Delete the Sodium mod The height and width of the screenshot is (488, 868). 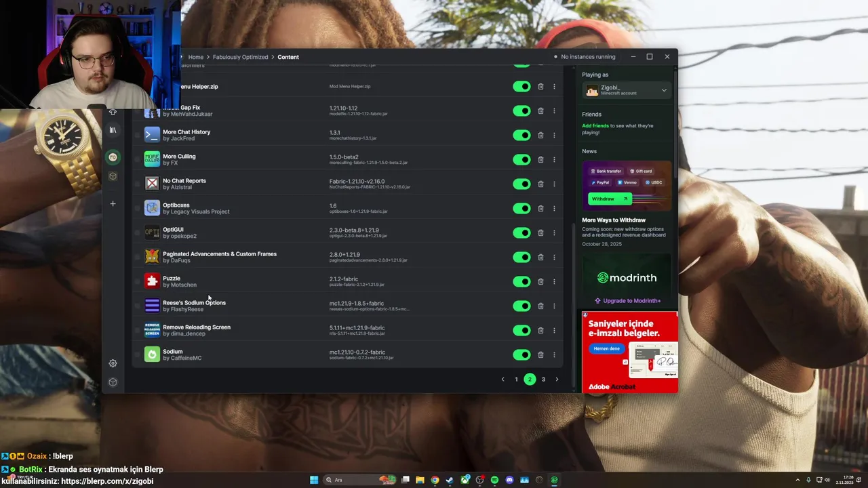point(540,354)
